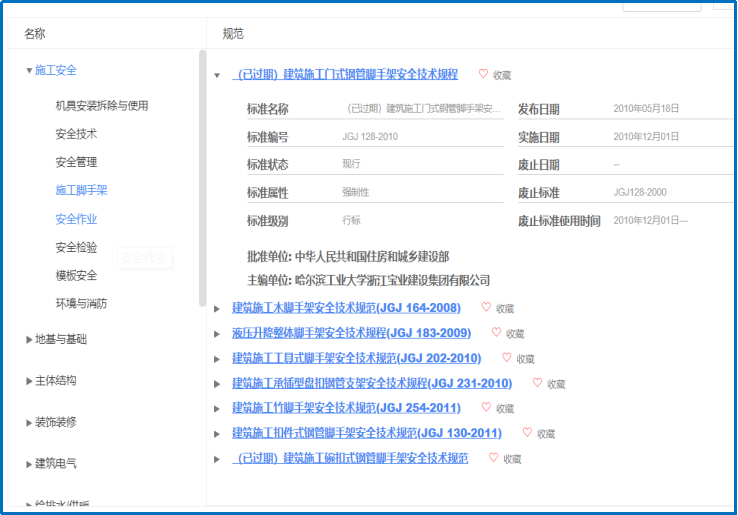
Task: Open 液压升降整体脚手架 JGJ 183-2009 link
Action: (x=351, y=333)
